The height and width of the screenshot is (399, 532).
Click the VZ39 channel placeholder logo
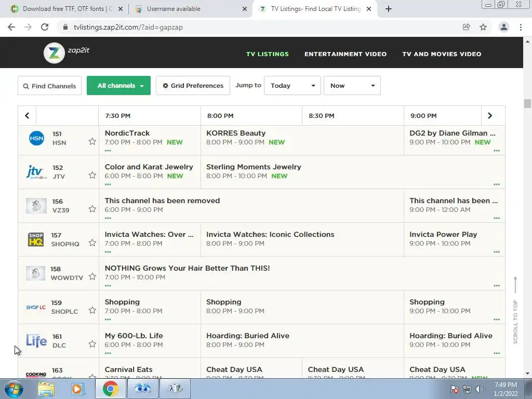pyautogui.click(x=36, y=206)
